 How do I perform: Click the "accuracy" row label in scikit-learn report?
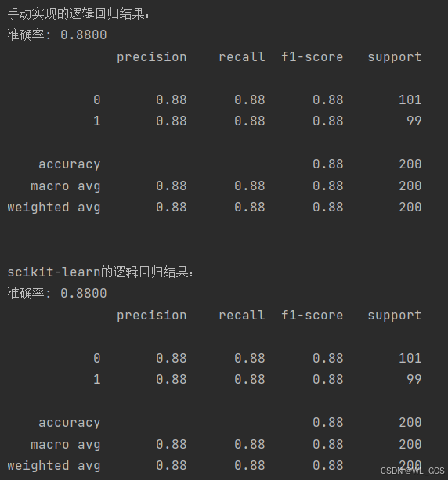pos(70,423)
